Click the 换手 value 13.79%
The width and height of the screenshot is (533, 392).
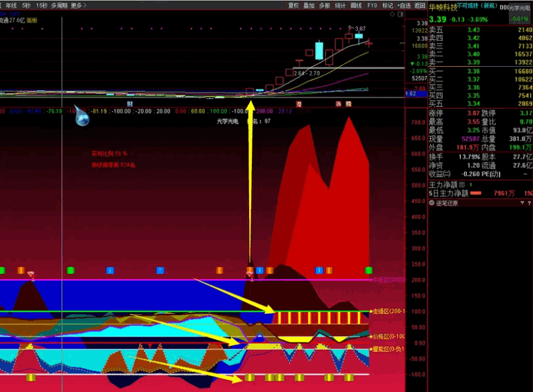tap(469, 157)
